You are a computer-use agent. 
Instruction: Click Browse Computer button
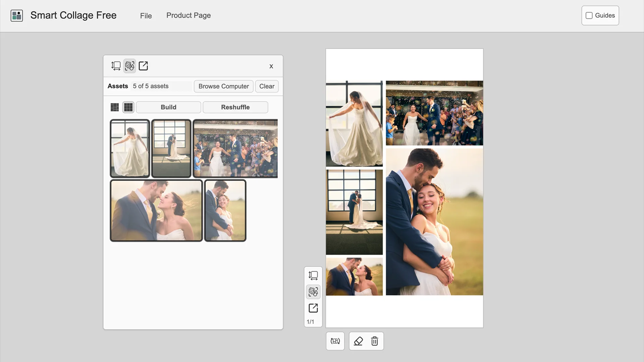223,86
